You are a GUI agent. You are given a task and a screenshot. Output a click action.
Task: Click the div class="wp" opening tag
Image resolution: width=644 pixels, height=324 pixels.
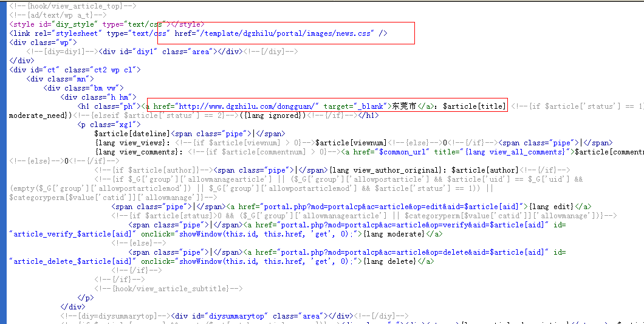point(43,43)
